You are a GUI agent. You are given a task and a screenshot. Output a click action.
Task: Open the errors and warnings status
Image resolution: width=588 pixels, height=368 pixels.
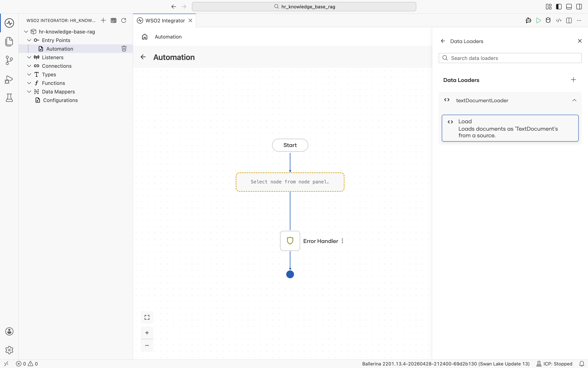pos(27,364)
